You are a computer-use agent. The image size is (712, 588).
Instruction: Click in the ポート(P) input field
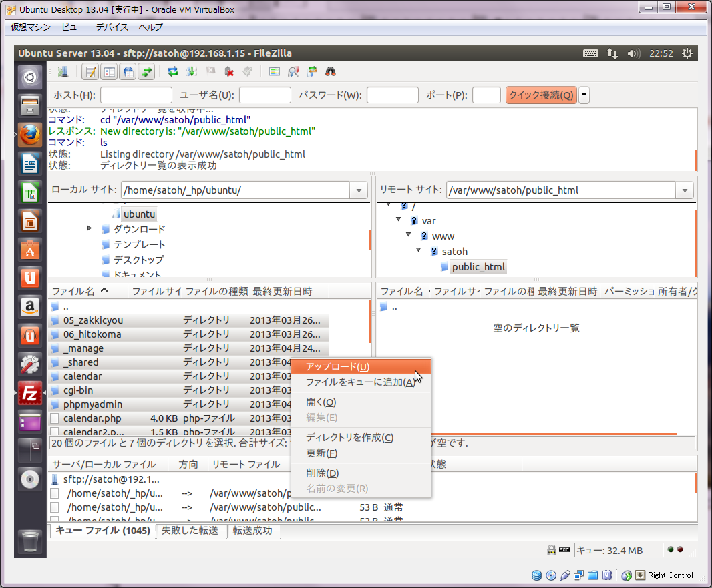pyautogui.click(x=486, y=95)
